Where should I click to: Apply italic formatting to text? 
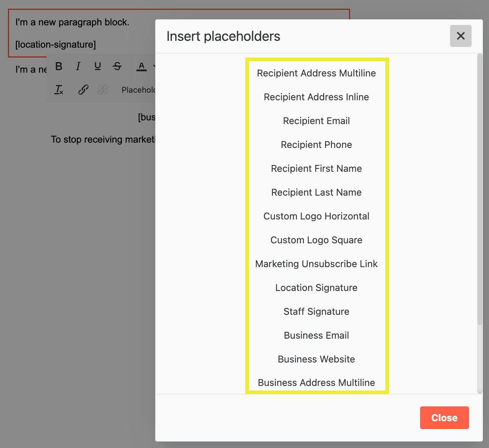point(78,67)
